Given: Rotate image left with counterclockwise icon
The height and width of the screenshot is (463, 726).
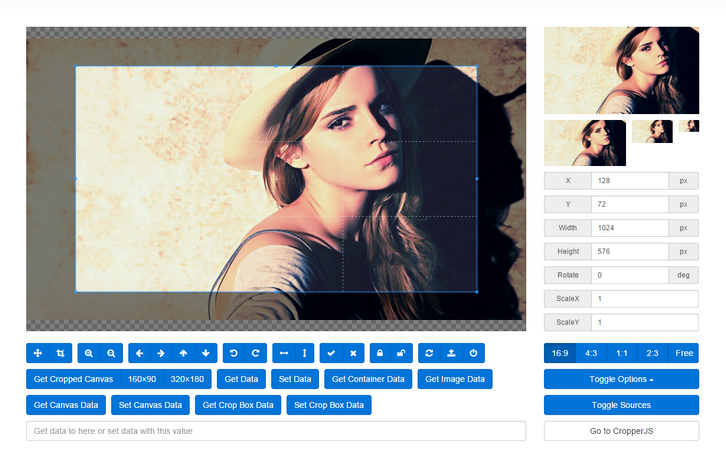Looking at the screenshot, I should tap(234, 353).
